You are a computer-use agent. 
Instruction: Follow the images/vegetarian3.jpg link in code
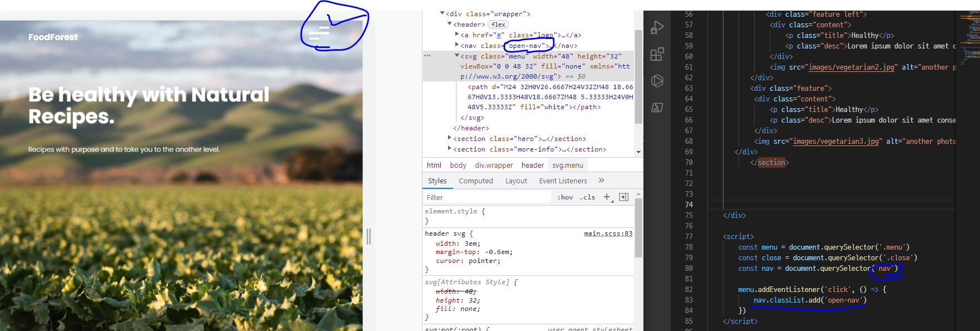tap(836, 141)
